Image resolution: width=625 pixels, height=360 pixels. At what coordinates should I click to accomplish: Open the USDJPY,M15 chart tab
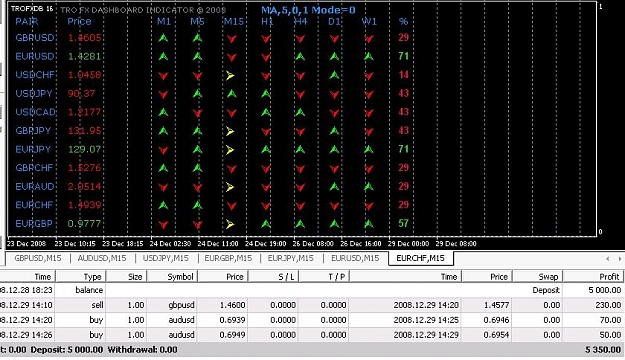click(x=165, y=258)
